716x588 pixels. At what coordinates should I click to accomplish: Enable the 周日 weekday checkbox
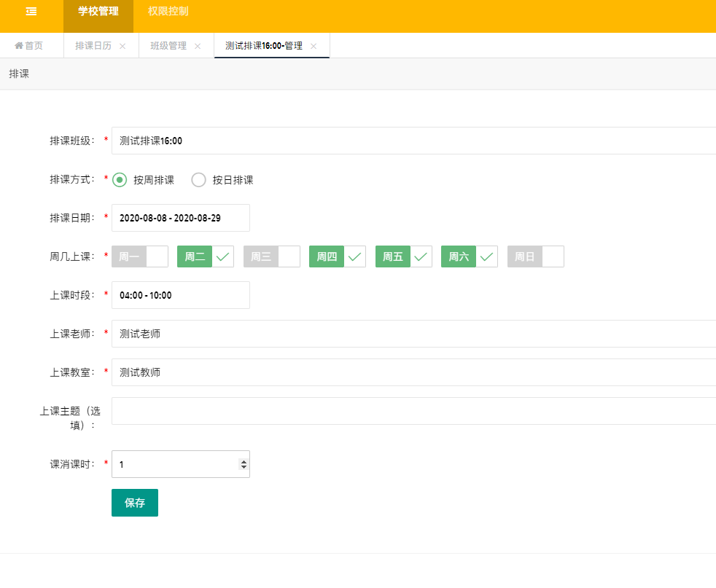point(536,256)
